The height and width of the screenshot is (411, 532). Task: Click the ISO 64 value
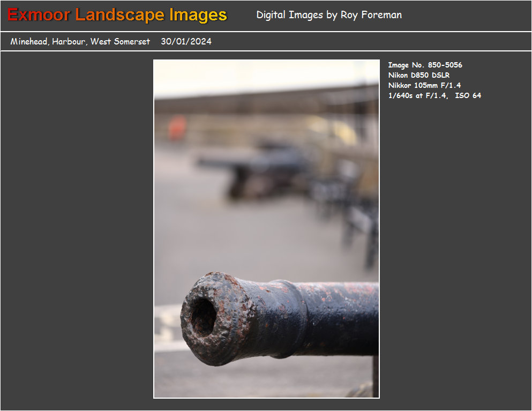coord(468,96)
